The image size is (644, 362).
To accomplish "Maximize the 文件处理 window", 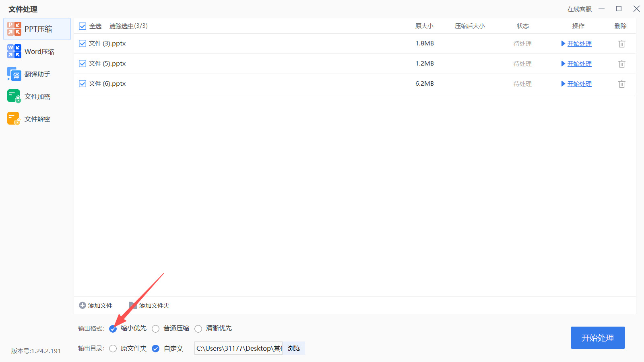I will click(619, 9).
